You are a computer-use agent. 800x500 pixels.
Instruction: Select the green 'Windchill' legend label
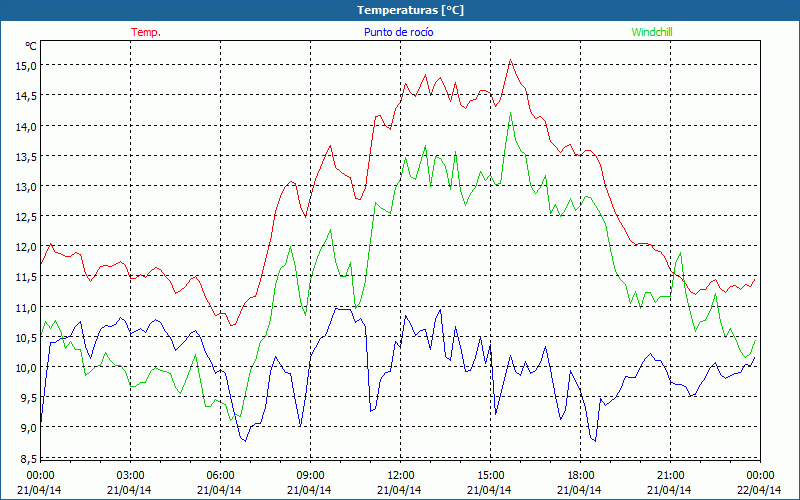(652, 32)
